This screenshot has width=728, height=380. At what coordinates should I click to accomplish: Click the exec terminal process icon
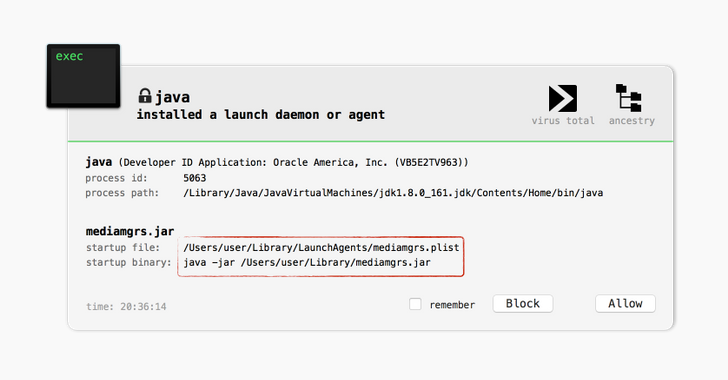pyautogui.click(x=84, y=76)
